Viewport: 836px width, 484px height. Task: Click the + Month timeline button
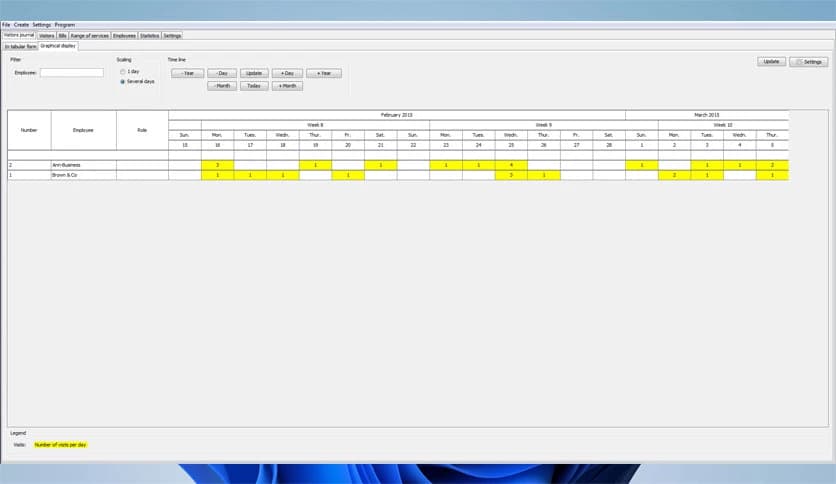pos(287,86)
